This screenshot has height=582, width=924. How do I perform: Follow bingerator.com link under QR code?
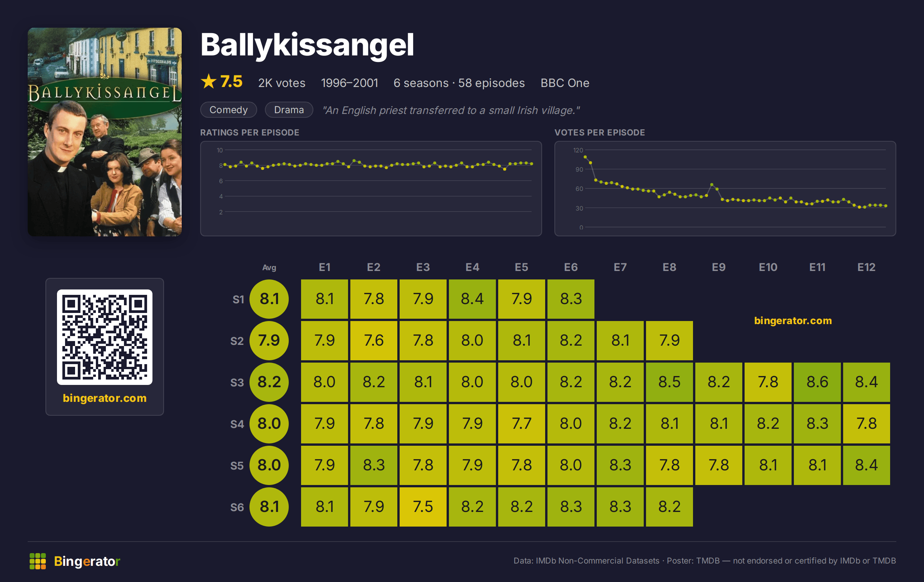(105, 398)
